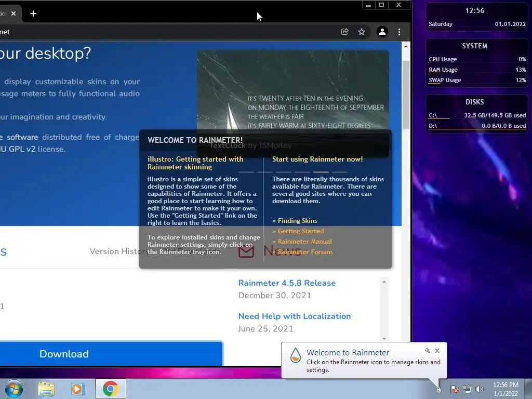Open a new Chrome tab
The image size is (532, 399).
33,14
